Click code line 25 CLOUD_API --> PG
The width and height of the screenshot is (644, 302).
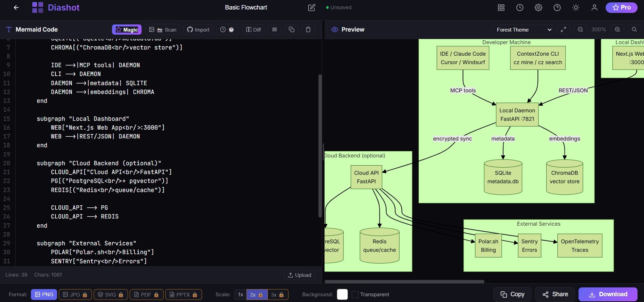pyautogui.click(x=79, y=208)
